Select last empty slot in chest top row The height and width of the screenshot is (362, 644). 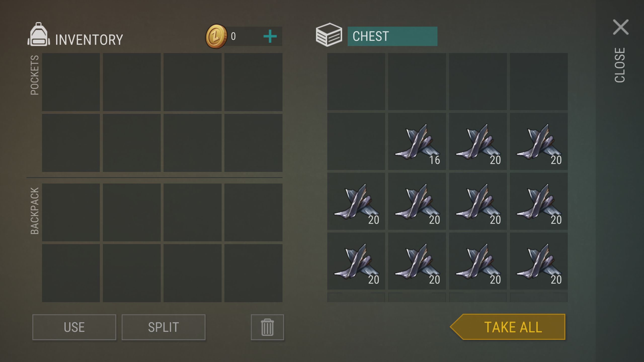pos(539,81)
